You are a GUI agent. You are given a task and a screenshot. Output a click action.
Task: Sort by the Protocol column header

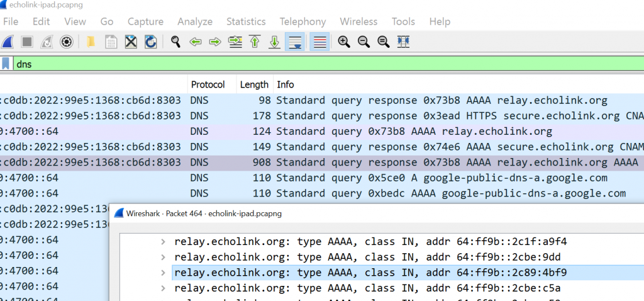coord(212,85)
